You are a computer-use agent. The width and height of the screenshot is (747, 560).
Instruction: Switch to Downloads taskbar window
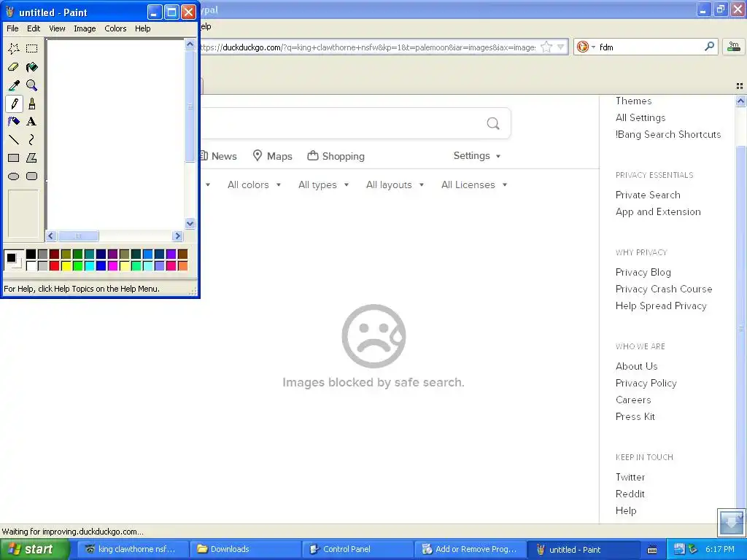point(245,550)
